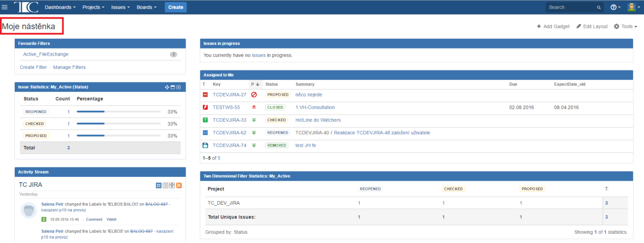Open the Activity Stream RSS feed icon
This screenshot has height=243, width=644.
click(x=178, y=186)
